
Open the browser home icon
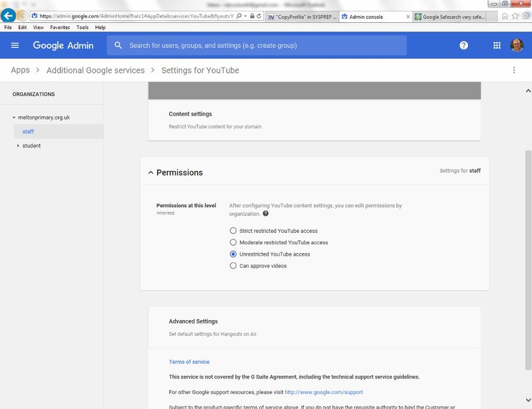point(505,16)
